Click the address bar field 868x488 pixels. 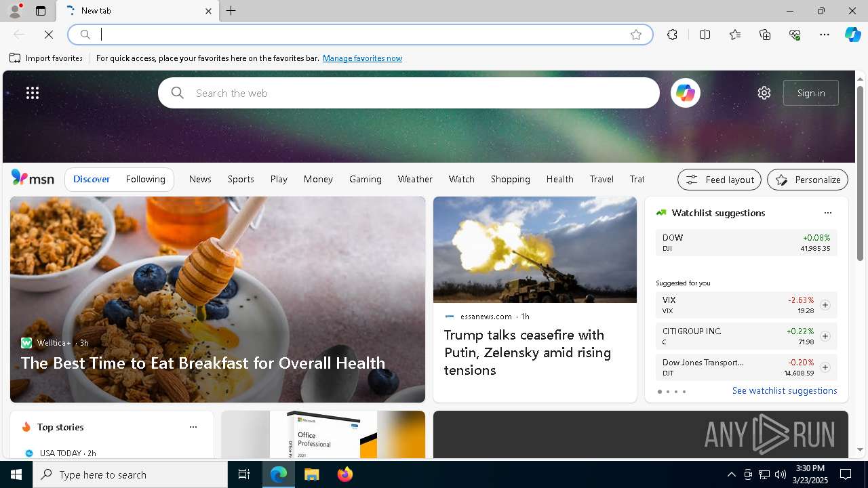click(x=359, y=35)
